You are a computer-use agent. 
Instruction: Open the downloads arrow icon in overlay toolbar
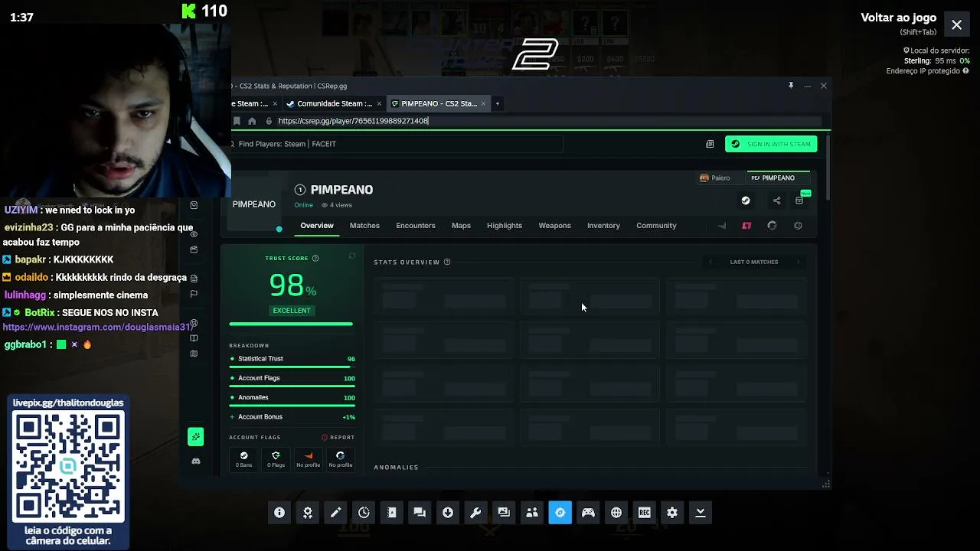point(448,513)
